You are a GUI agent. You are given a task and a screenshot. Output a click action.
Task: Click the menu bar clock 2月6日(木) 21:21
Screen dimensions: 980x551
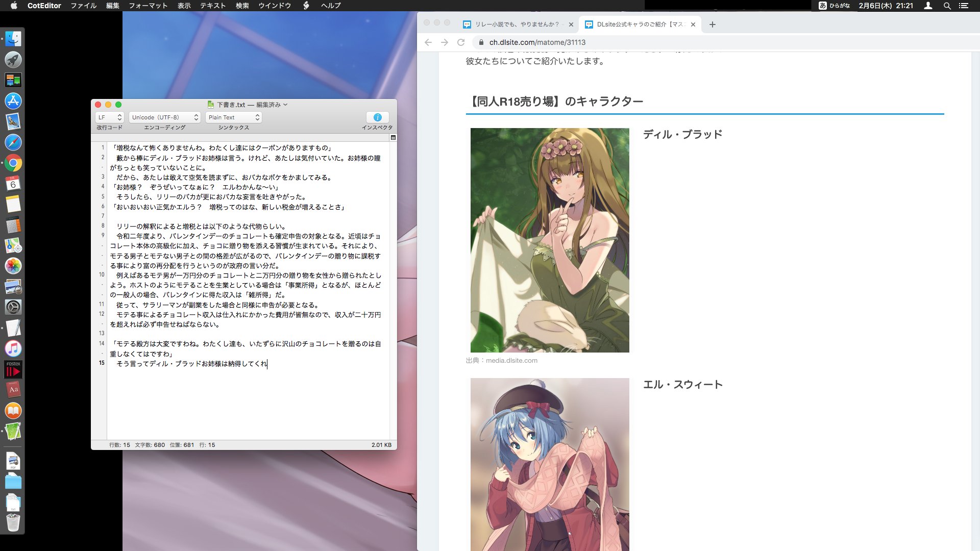[886, 6]
